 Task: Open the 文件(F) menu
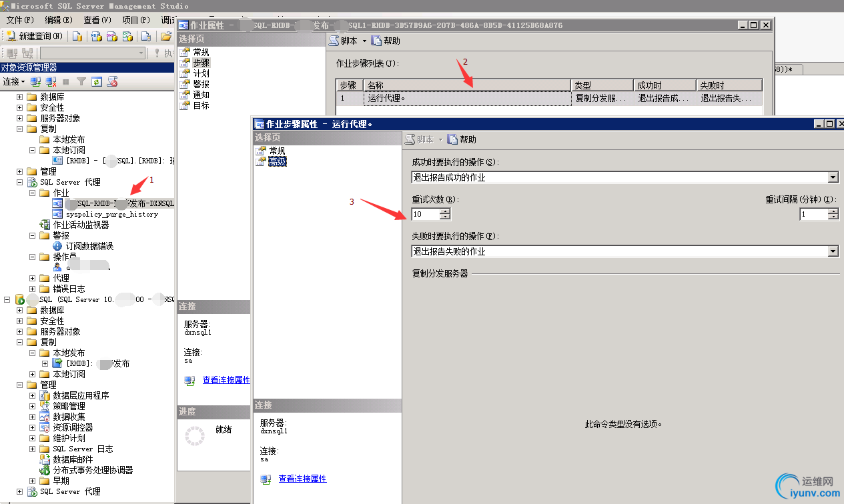point(20,20)
